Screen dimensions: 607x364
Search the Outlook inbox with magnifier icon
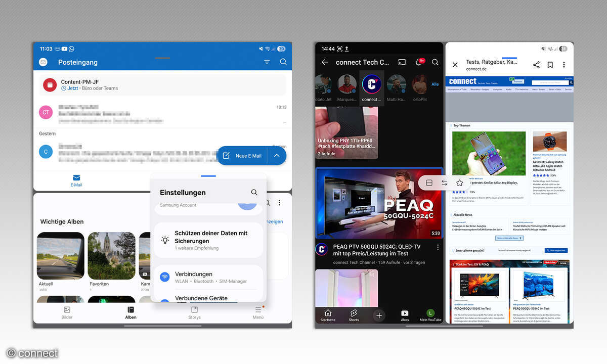(x=283, y=62)
